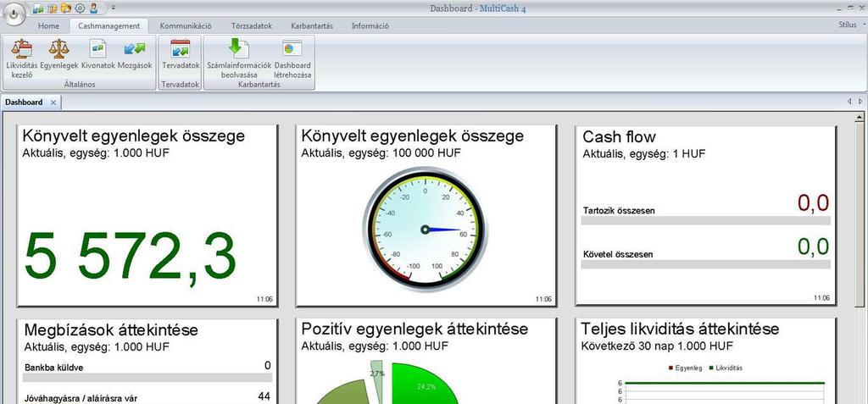
Task: Open the Információ ribbon tab
Action: click(x=370, y=26)
